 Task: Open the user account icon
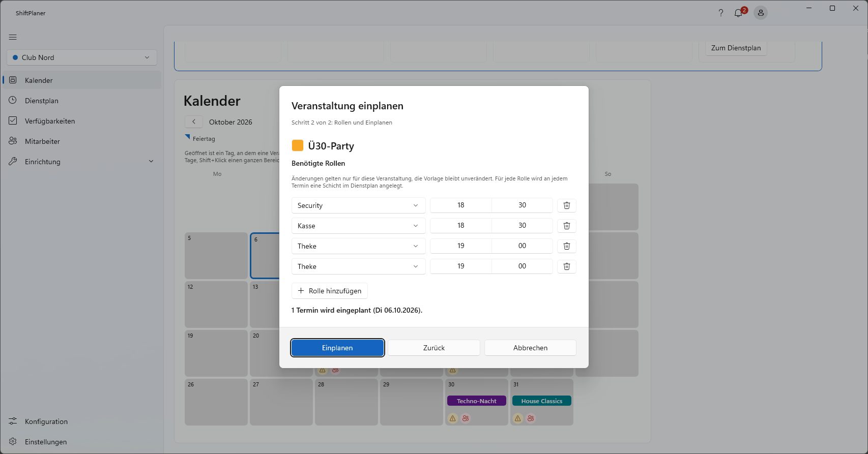(x=761, y=13)
